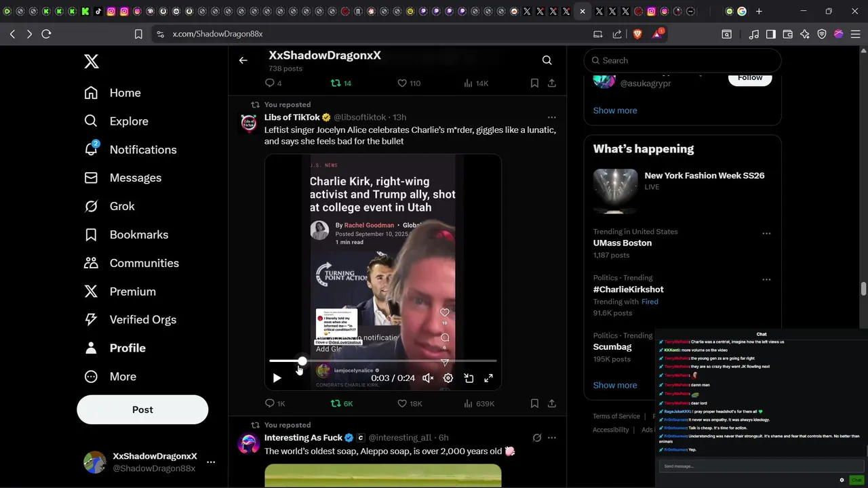Image resolution: width=868 pixels, height=488 pixels.
Task: Open the #CharlieKirkshot trend
Action: (629, 289)
